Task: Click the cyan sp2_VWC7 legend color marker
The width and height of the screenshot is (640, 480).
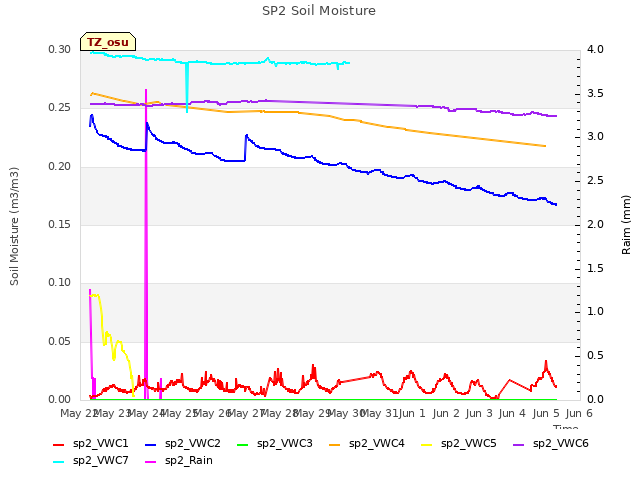Action: coord(59,462)
